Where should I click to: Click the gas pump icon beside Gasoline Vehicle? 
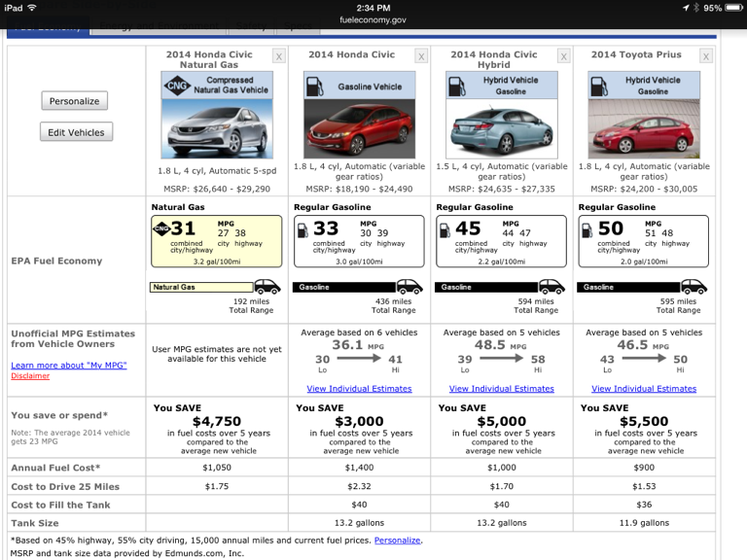point(314,87)
